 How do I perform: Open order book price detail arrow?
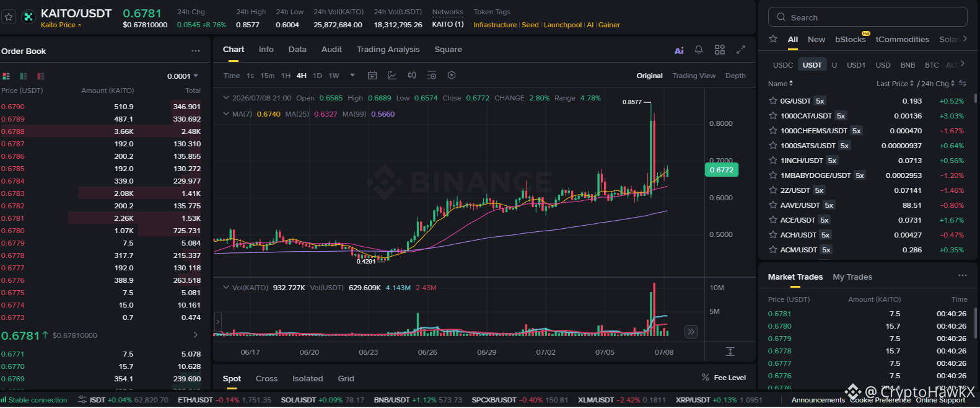point(196,335)
